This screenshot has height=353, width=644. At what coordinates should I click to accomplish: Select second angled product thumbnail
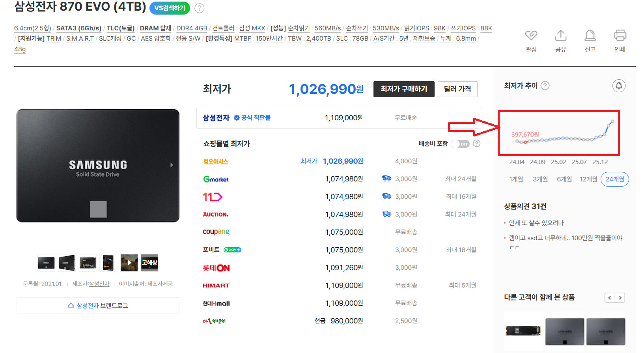(x=67, y=263)
